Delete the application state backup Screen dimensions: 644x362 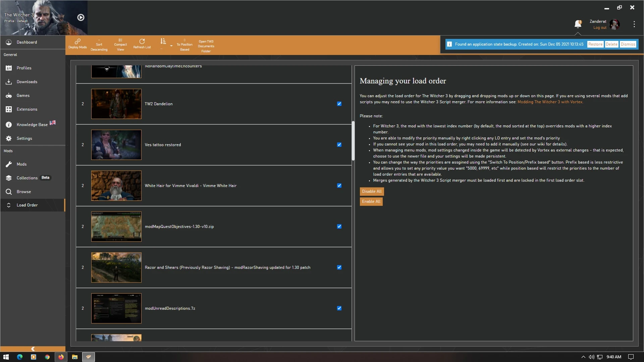[611, 44]
